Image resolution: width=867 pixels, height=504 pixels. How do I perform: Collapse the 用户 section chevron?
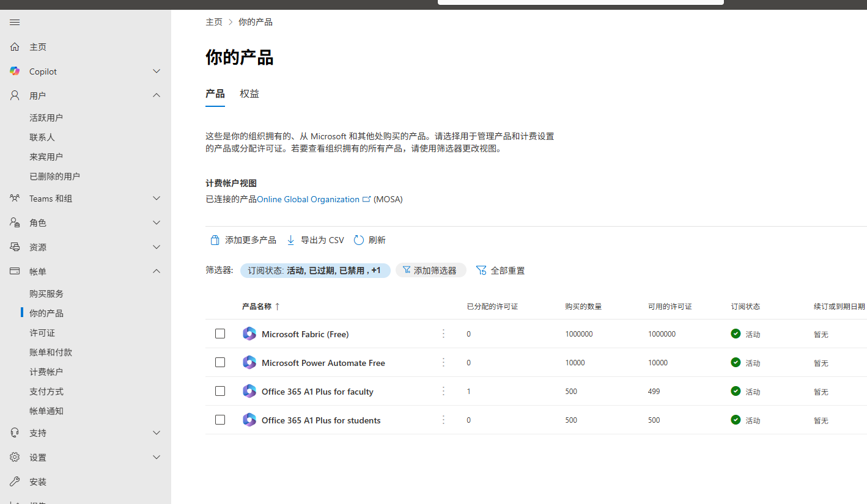tap(157, 95)
